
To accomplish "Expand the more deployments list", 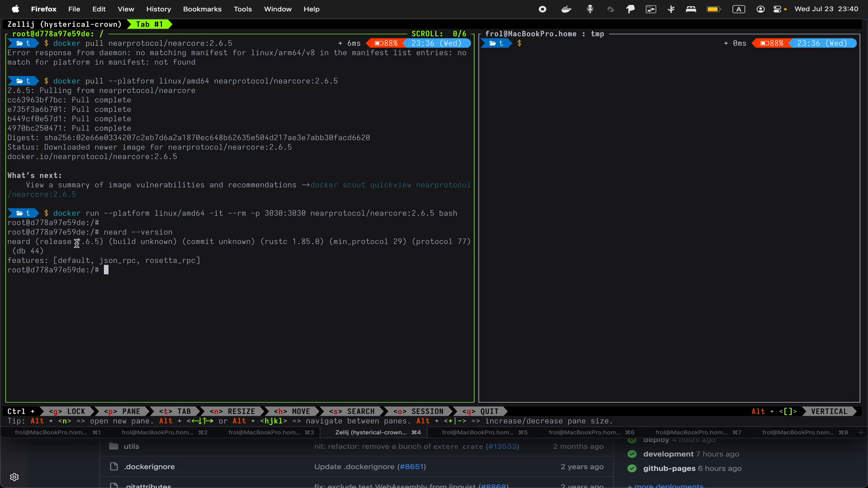I will click(x=665, y=486).
